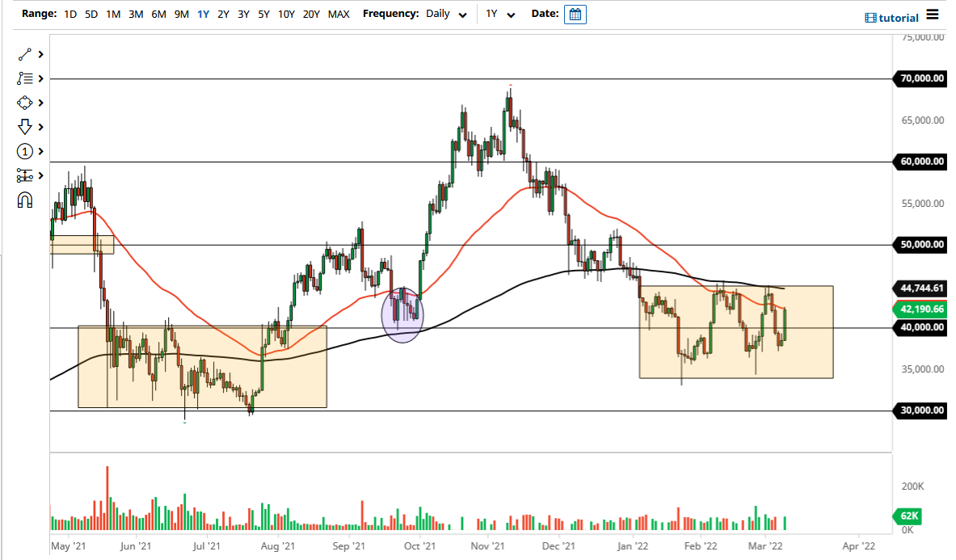Image resolution: width=956 pixels, height=560 pixels.
Task: Select the measurement tool
Action: (24, 175)
